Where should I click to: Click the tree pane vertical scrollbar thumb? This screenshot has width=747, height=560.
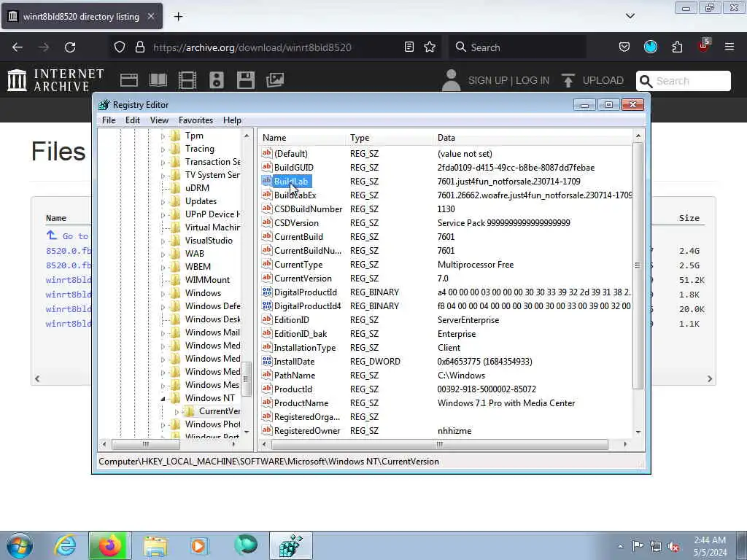pos(247,379)
